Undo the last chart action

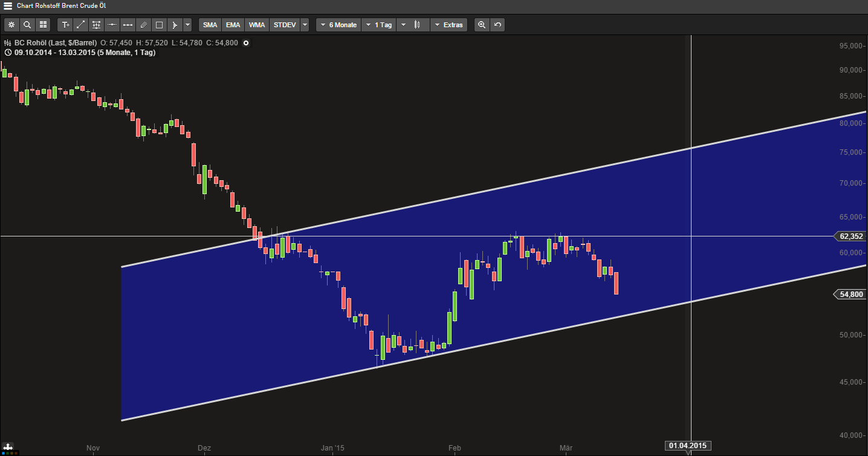tap(497, 24)
